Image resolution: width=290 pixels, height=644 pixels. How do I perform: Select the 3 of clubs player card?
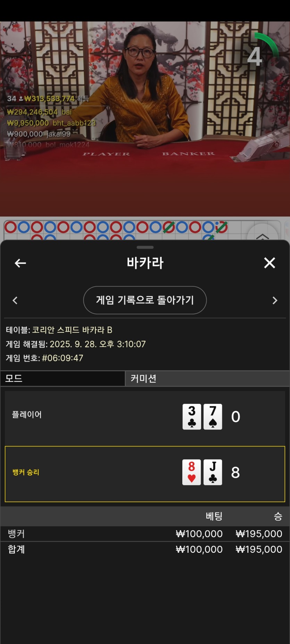click(192, 417)
